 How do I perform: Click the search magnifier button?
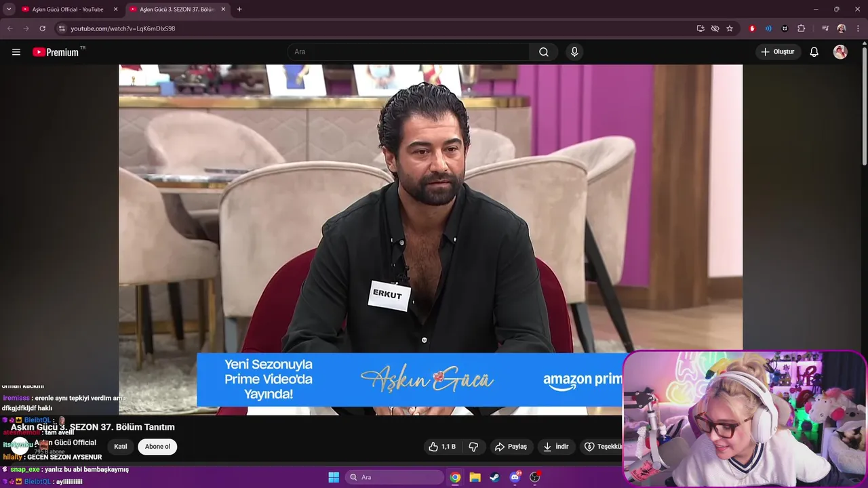coord(544,52)
